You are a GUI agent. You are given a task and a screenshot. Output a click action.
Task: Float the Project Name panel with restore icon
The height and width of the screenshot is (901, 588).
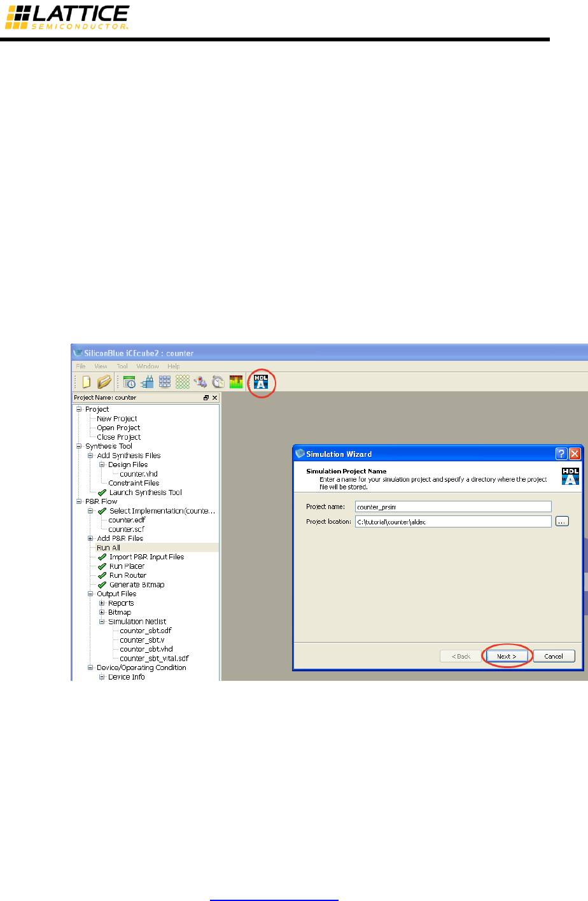click(206, 398)
